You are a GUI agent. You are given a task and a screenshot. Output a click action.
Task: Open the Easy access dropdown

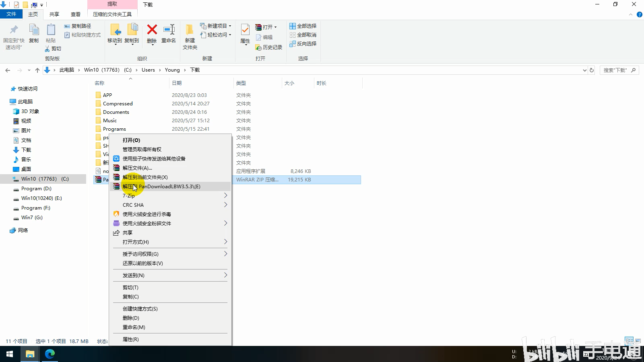pyautogui.click(x=216, y=35)
